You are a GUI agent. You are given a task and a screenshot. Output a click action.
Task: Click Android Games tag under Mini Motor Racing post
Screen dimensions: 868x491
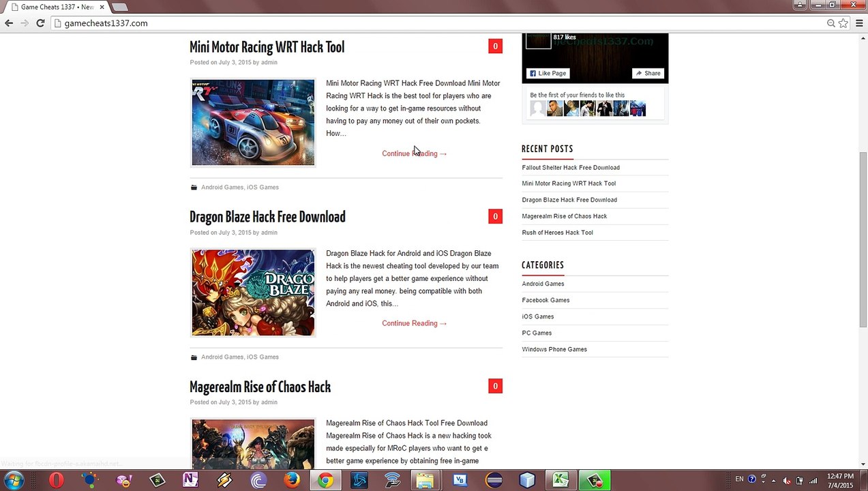222,187
